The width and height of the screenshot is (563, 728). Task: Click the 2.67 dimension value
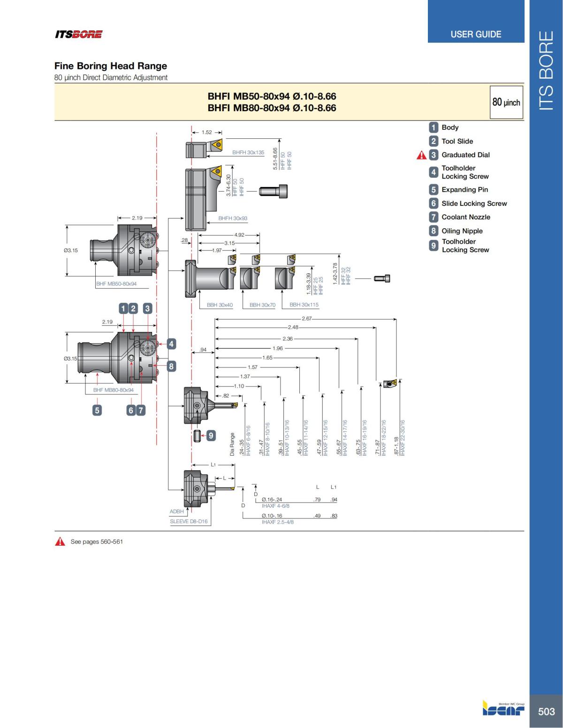(307, 319)
